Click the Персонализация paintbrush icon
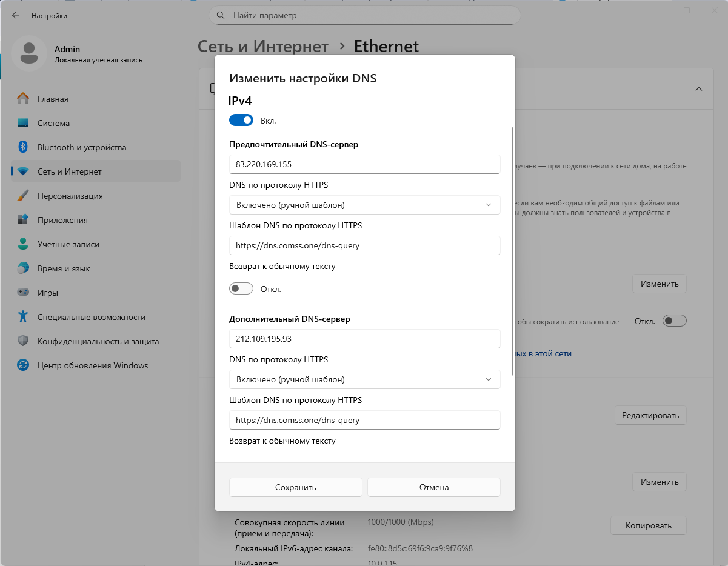The width and height of the screenshot is (728, 566). (x=23, y=196)
